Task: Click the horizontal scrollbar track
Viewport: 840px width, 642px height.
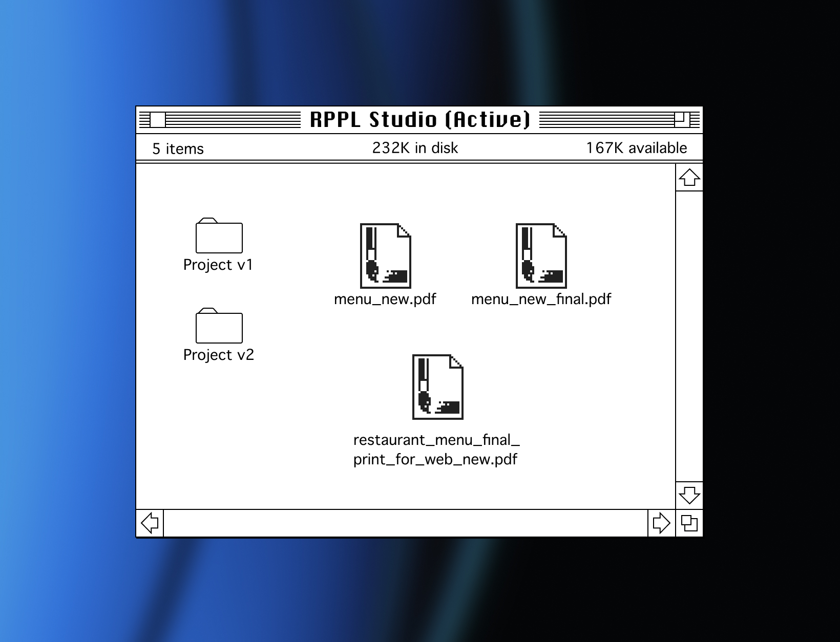Action: pos(406,523)
